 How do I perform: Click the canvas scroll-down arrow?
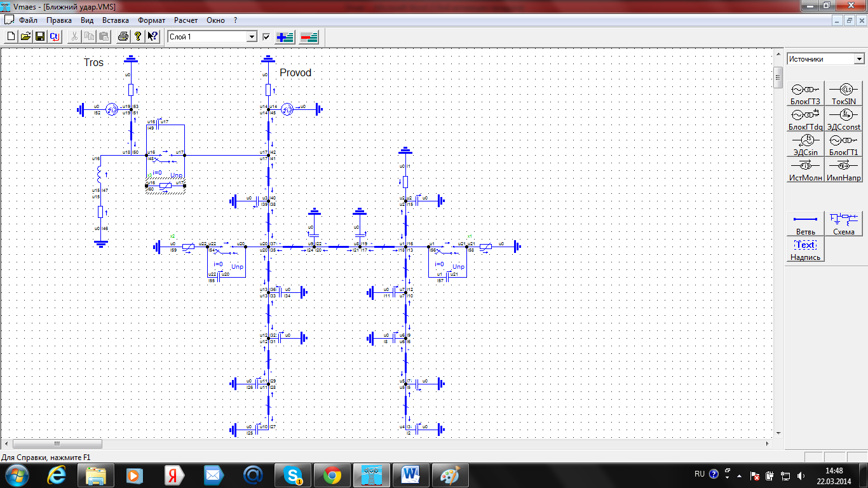pos(778,433)
